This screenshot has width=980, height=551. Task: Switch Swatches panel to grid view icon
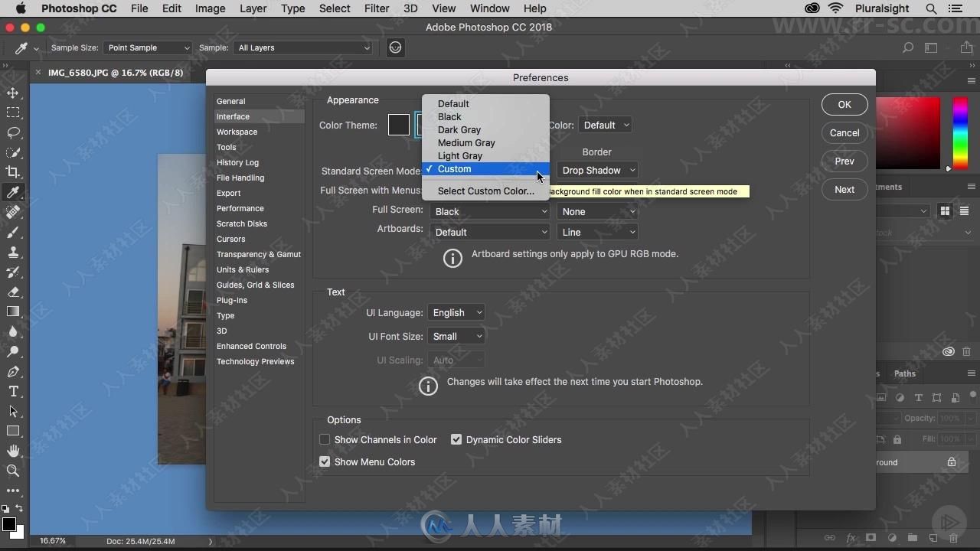point(945,211)
